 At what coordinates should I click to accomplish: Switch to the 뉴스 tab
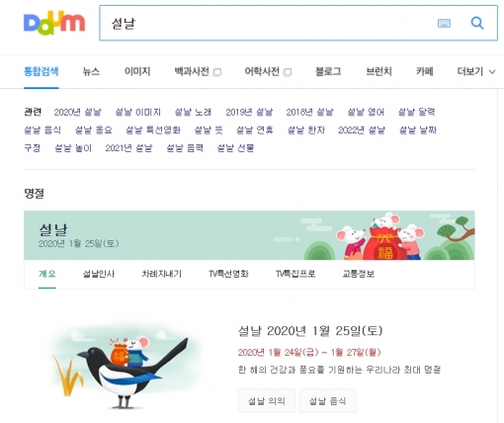pos(91,71)
